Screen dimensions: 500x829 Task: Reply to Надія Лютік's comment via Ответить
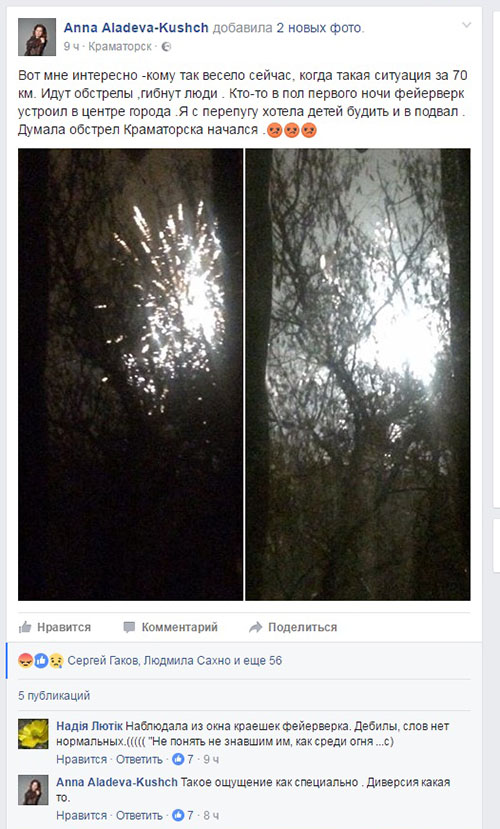click(139, 759)
